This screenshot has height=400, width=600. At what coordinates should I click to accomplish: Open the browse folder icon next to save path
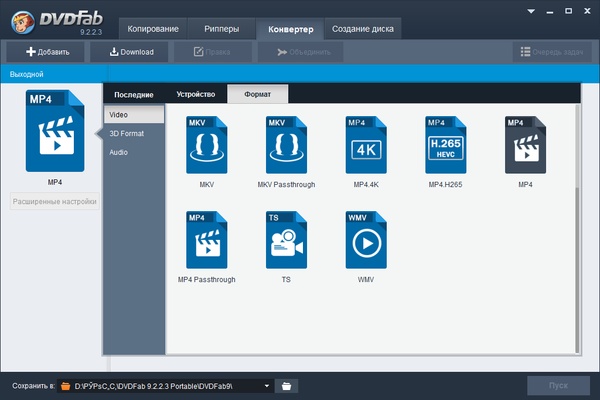(x=285, y=385)
